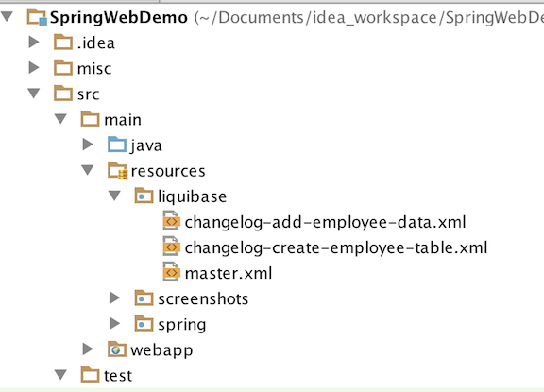
Task: Collapse the src folder arrow
Action: (x=34, y=94)
